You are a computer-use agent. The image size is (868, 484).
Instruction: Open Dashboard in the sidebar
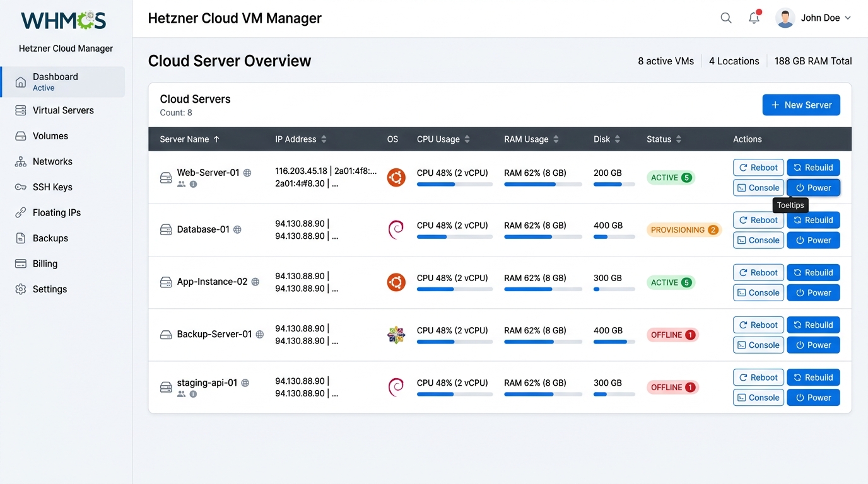coord(63,82)
